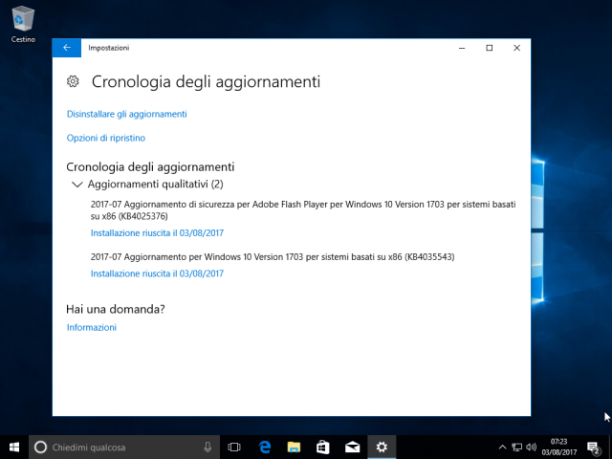Image resolution: width=612 pixels, height=459 pixels.
Task: Open Disinstallare gli aggiornamenti link
Action: [x=127, y=114]
